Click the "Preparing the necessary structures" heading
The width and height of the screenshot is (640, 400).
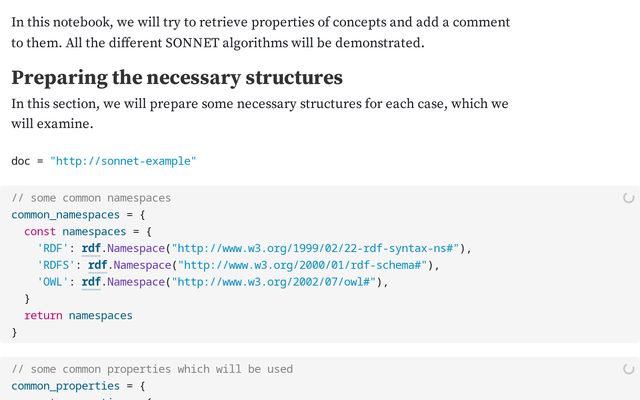177,78
